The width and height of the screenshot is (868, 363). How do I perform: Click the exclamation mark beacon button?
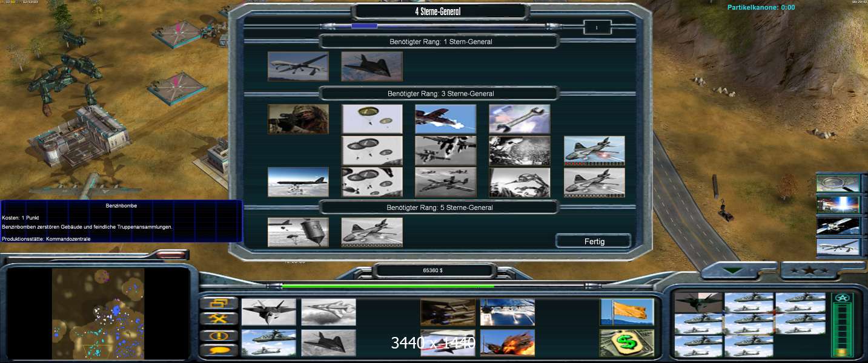(219, 335)
